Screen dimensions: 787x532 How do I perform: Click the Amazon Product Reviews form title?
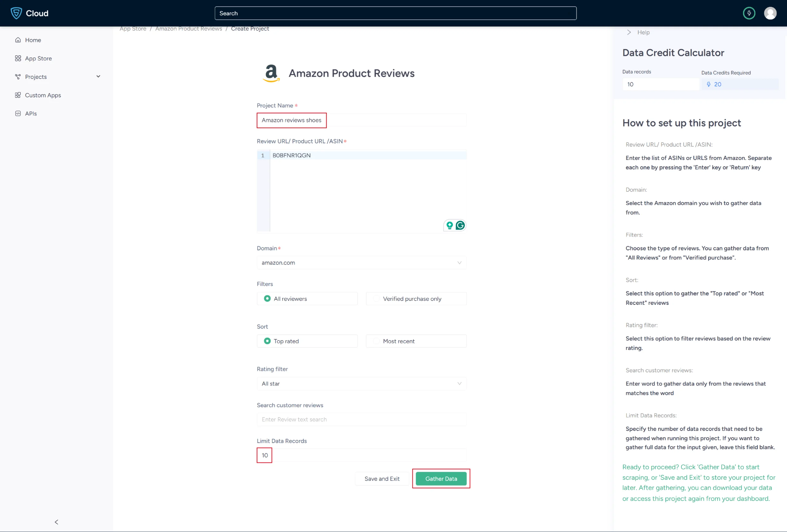click(351, 73)
